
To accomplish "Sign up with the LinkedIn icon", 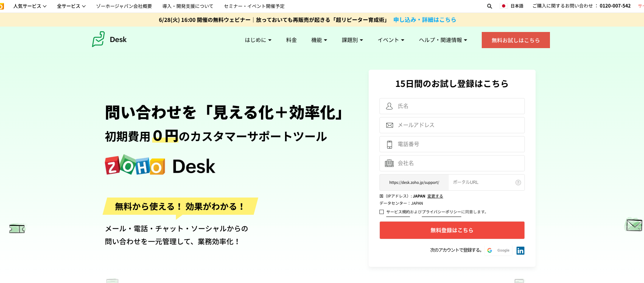I will coord(520,251).
